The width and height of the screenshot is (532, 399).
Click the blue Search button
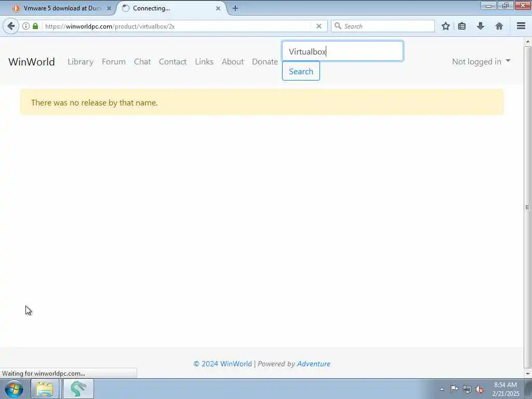pos(301,71)
